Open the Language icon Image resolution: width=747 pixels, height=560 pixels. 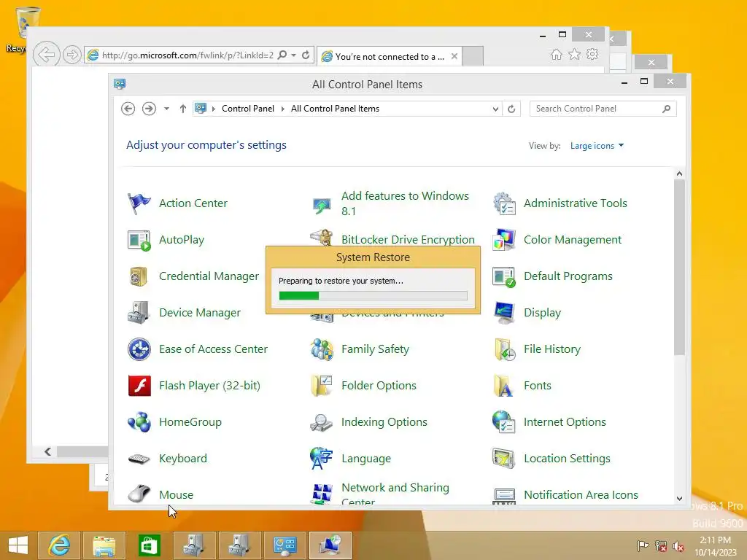322,459
